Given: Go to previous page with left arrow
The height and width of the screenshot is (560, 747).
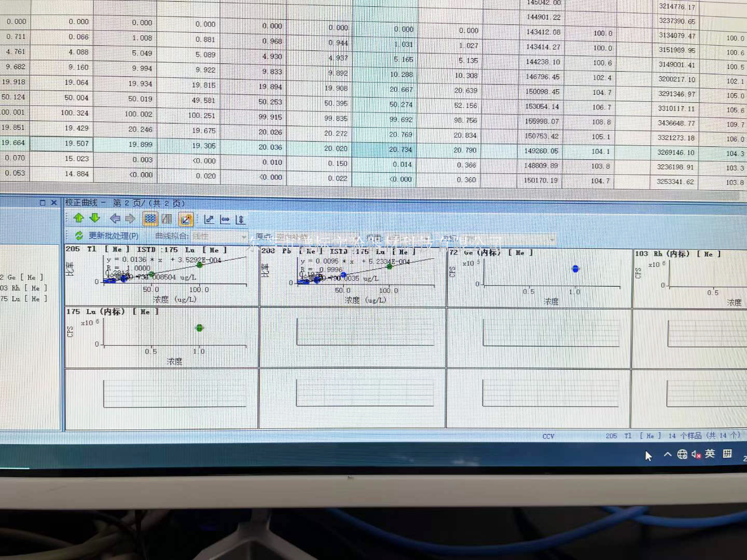Looking at the screenshot, I should (115, 219).
